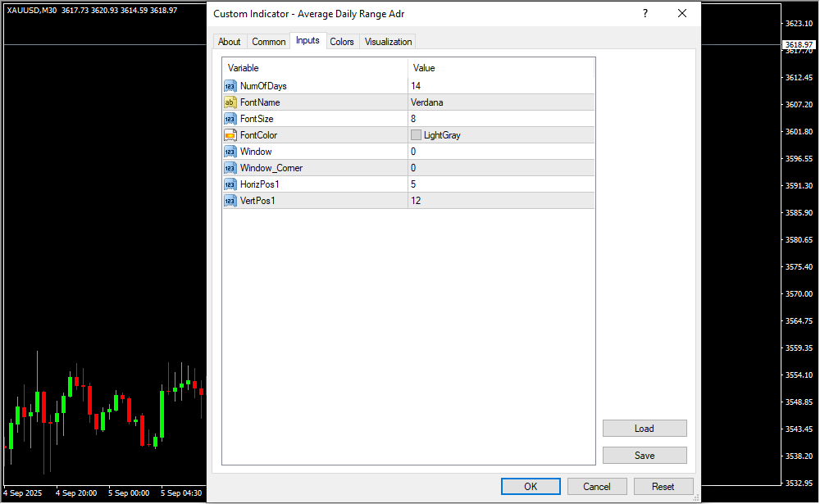Click the Cancel button
The width and height of the screenshot is (820, 504).
click(x=597, y=486)
